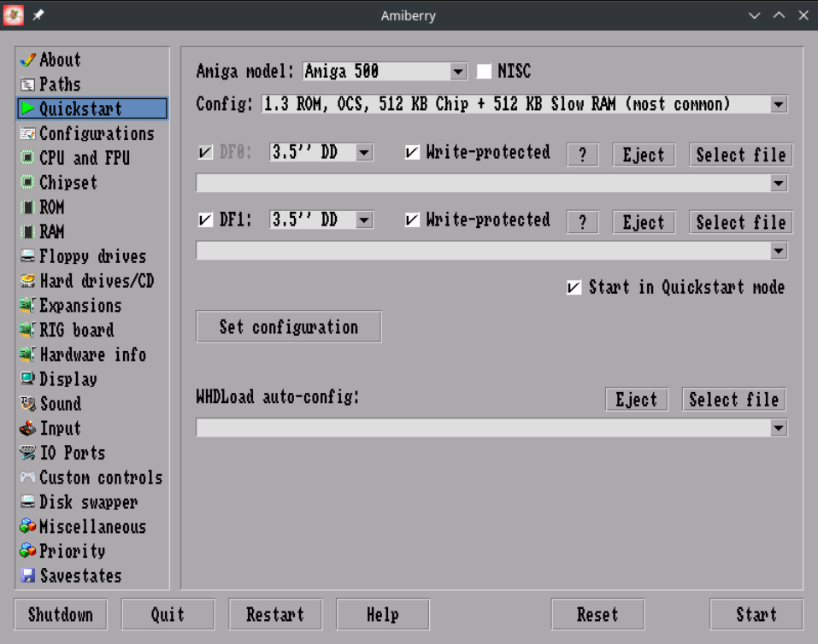Click the Disk swapper drive icon
Screen dimensions: 818x644
click(x=27, y=501)
